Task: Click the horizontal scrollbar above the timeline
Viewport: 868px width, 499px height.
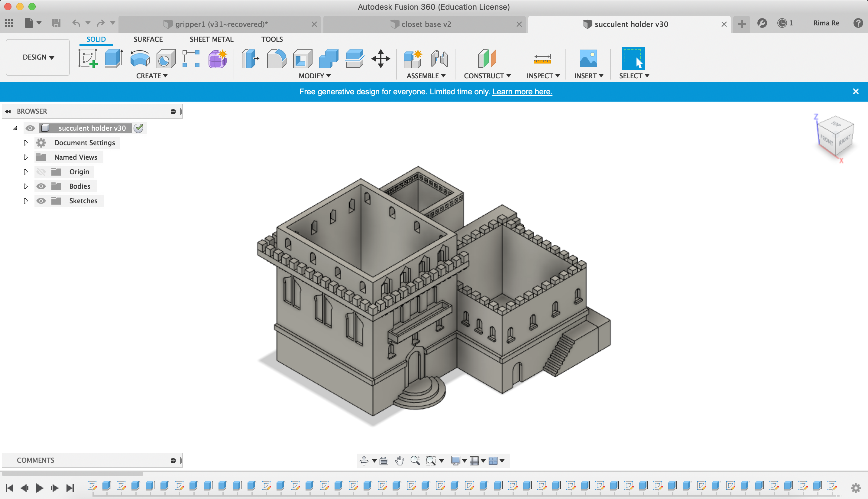Action: (73, 474)
